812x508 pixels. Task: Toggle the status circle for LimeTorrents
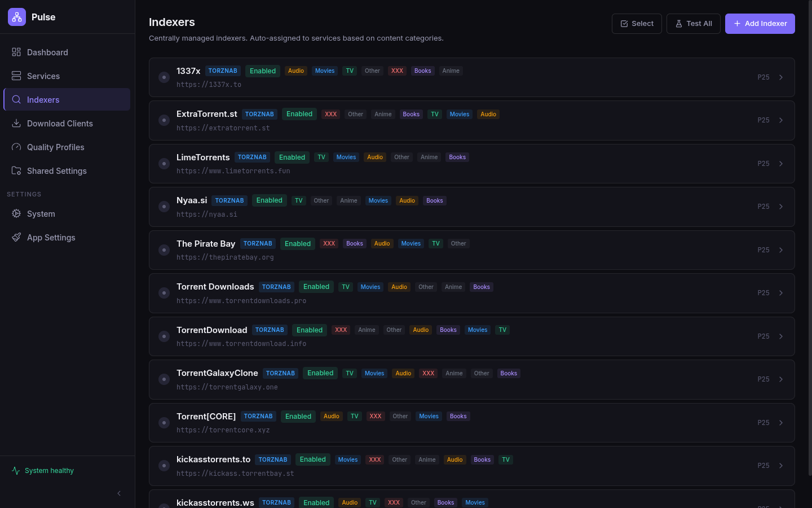click(x=164, y=164)
